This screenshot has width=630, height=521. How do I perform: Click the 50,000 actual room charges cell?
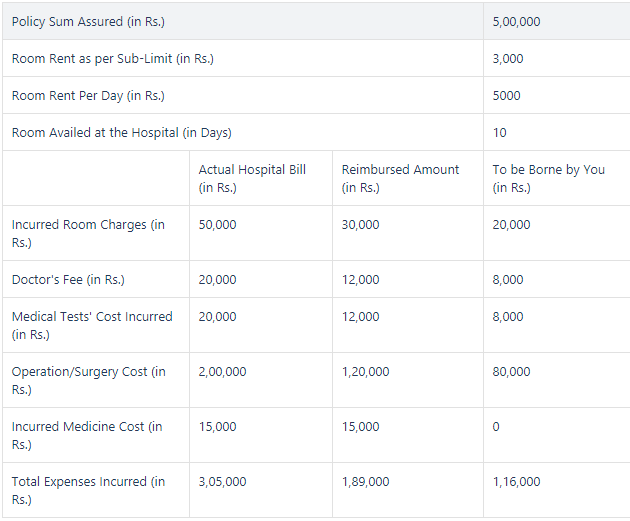tap(217, 225)
